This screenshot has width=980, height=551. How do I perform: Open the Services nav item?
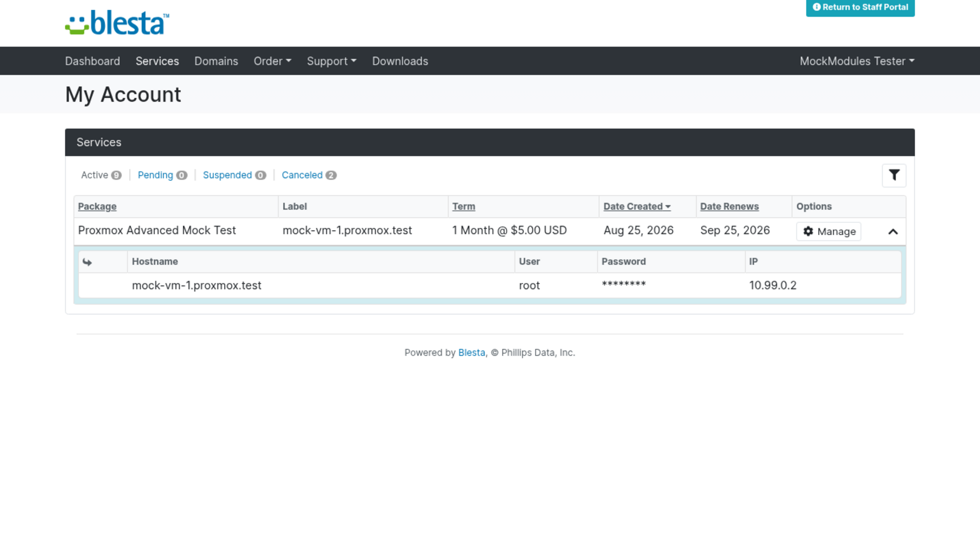point(157,61)
